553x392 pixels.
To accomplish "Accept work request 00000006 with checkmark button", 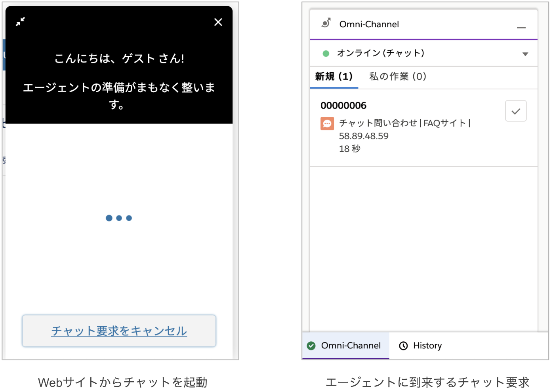I will click(516, 111).
